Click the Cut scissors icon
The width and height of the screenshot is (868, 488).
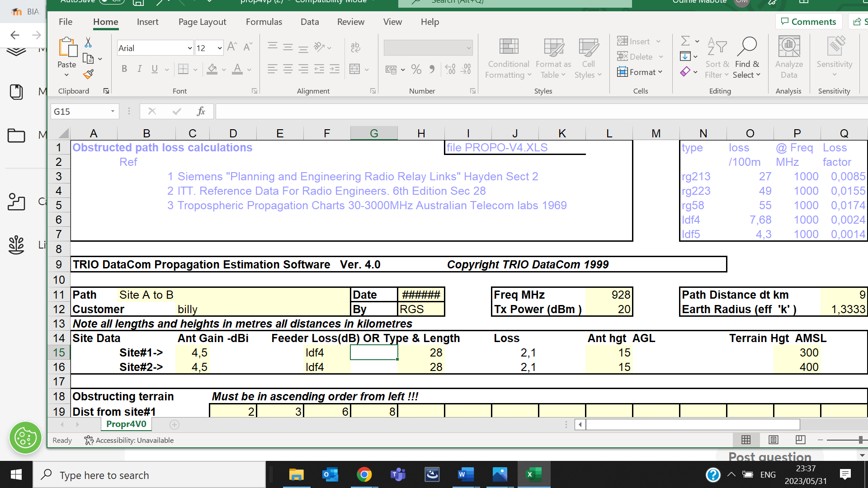click(x=88, y=42)
